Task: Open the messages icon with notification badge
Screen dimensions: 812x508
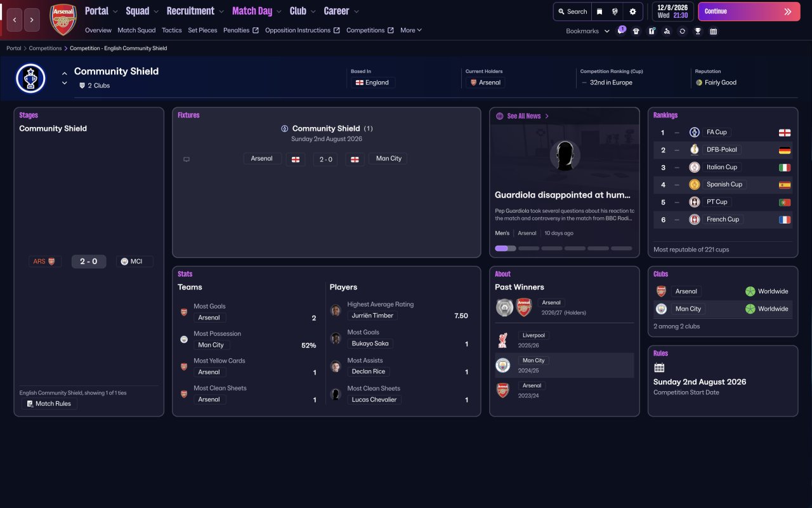Action: 621,30
